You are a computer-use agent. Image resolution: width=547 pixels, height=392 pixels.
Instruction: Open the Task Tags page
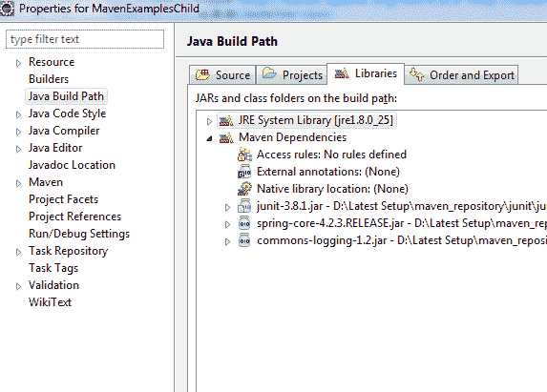point(53,268)
